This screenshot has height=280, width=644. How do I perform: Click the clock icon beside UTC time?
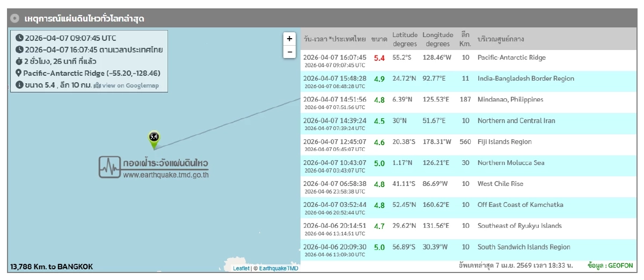pyautogui.click(x=19, y=38)
